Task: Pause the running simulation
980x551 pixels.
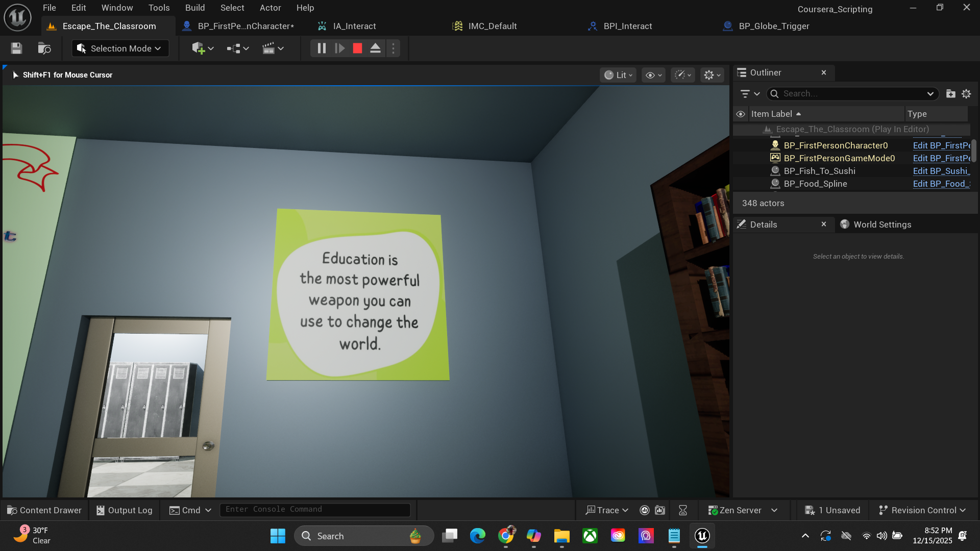Action: tap(322, 48)
